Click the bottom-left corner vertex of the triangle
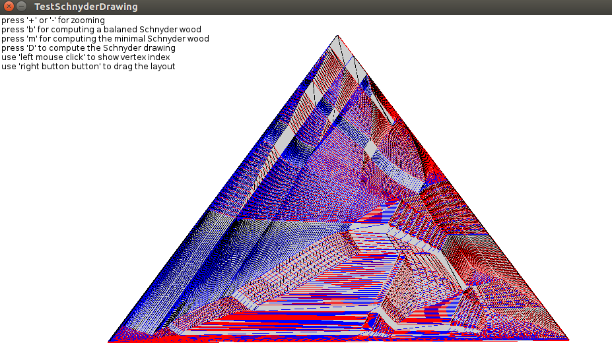This screenshot has height=364, width=612. (x=109, y=341)
